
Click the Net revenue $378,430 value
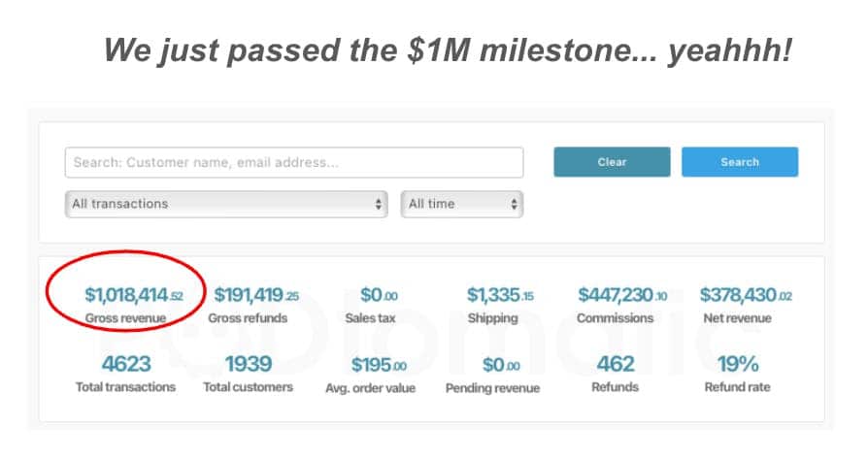click(746, 294)
